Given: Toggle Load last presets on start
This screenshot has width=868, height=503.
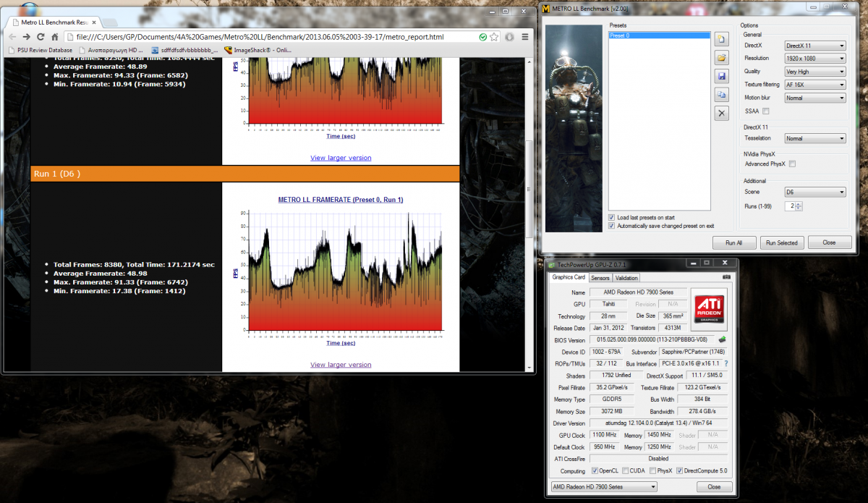Looking at the screenshot, I should 613,217.
